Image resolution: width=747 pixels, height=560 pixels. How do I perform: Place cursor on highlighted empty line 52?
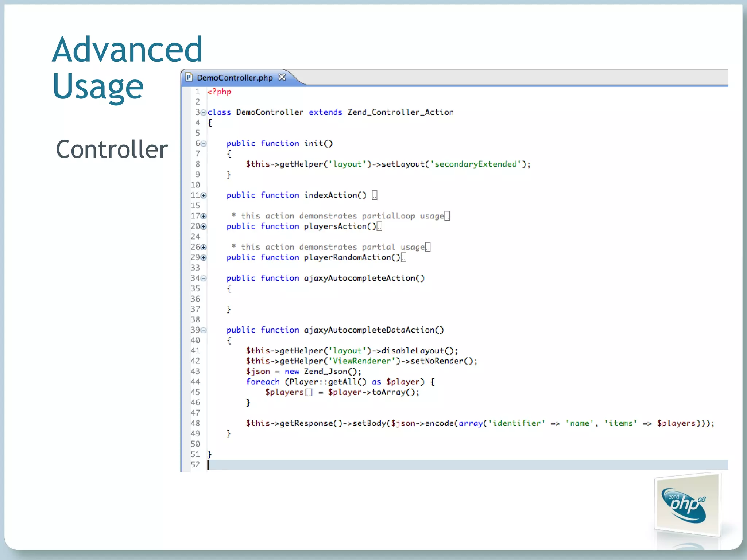pos(468,465)
